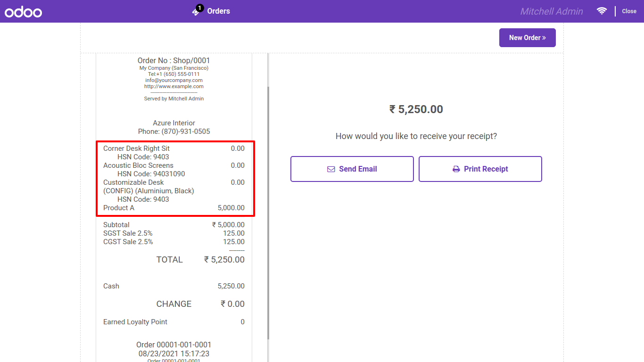Click the receipt preview scrollbar
The image size is (644, 362).
coord(268,212)
